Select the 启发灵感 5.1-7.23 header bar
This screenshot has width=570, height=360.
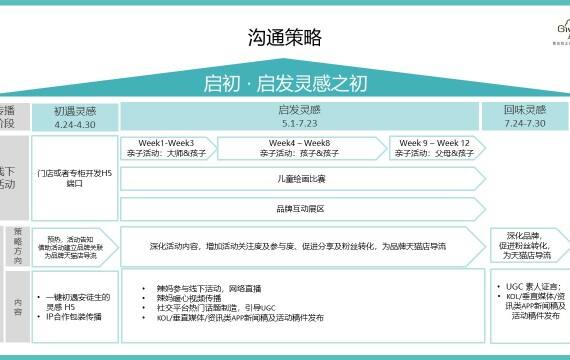click(x=300, y=116)
